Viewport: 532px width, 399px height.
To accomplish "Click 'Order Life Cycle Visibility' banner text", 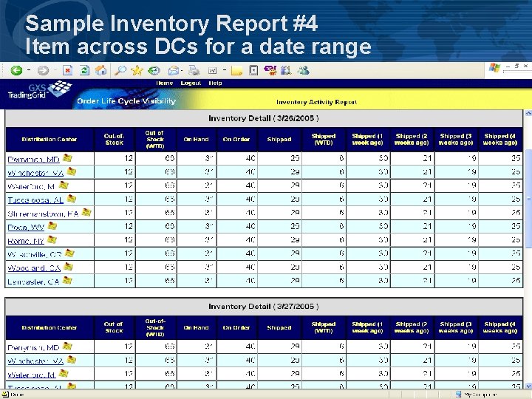I will coord(126,100).
